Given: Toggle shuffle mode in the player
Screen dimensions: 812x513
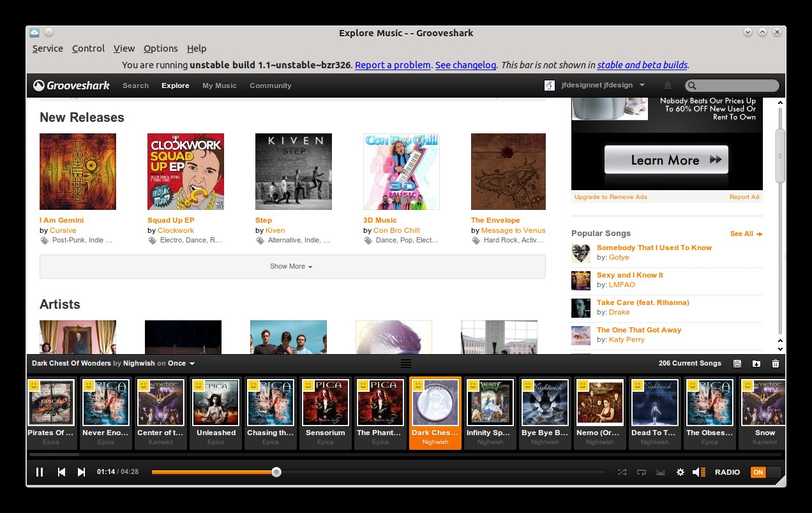Looking at the screenshot, I should coord(622,472).
